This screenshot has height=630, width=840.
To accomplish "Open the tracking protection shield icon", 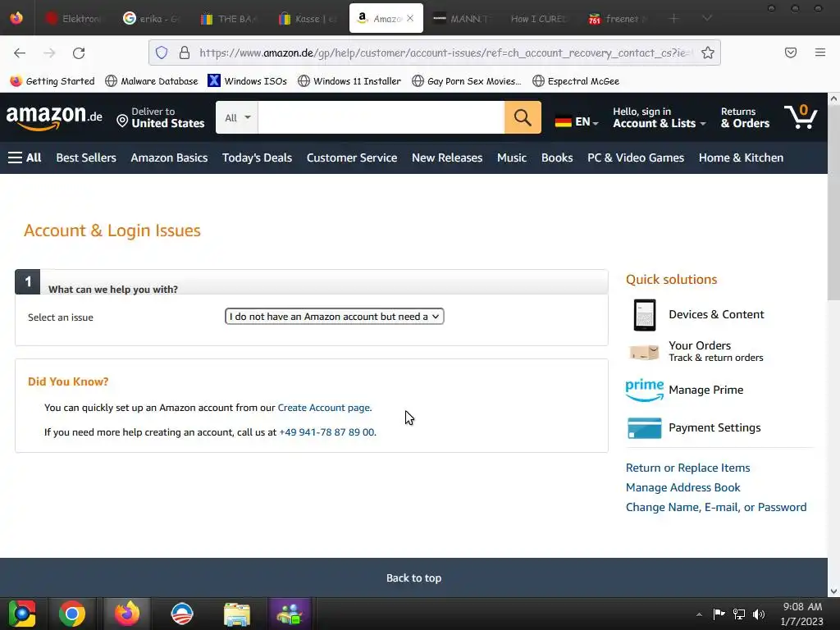I will (162, 52).
